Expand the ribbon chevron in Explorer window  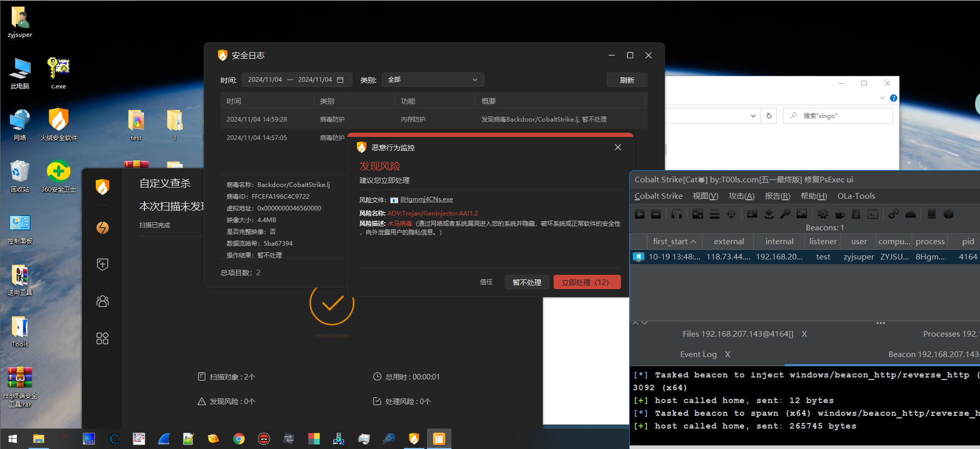tap(882, 98)
